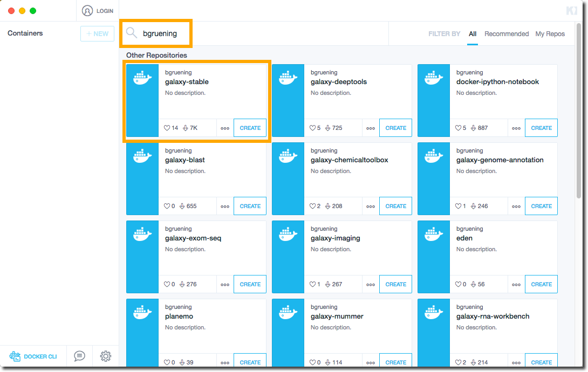Open more options dots for galaxy-genome-annotation
Screen dimensions: 588x372
pos(516,206)
